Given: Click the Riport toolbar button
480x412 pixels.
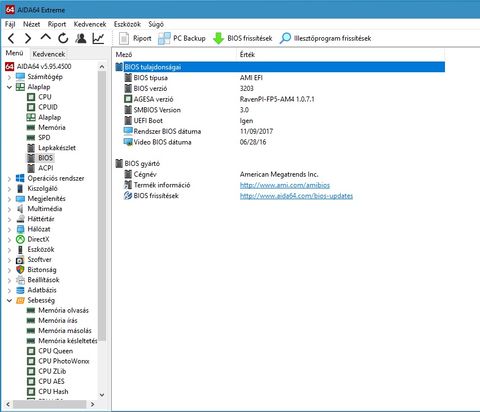Looking at the screenshot, I should click(x=135, y=38).
